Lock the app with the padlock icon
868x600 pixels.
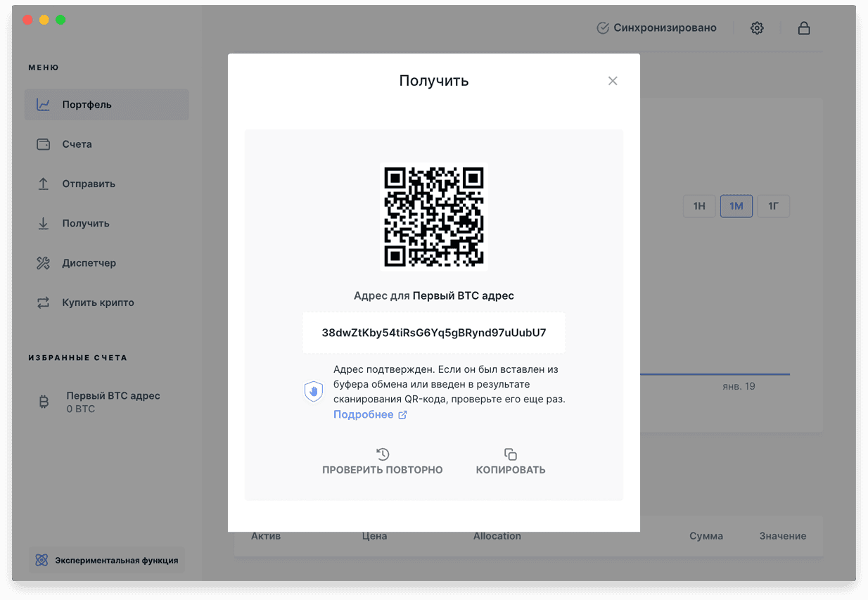pyautogui.click(x=804, y=28)
